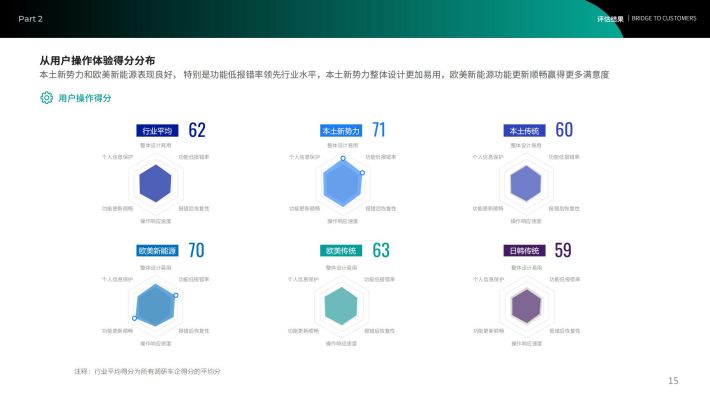The height and width of the screenshot is (399, 710).
Task: Click the score number 62
Action: click(x=197, y=130)
